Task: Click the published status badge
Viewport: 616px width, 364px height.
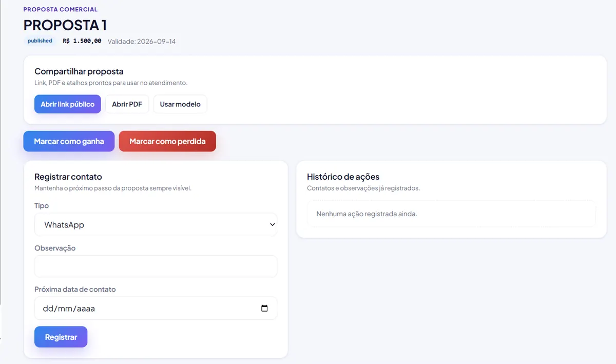Action: coord(40,41)
